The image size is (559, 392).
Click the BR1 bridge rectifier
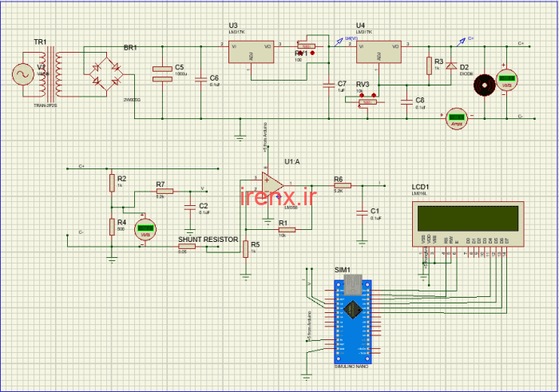(106, 71)
